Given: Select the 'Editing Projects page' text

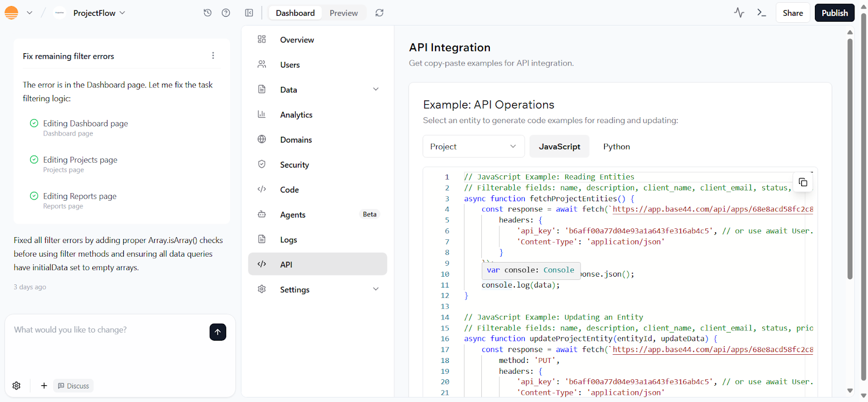Looking at the screenshot, I should [x=80, y=159].
